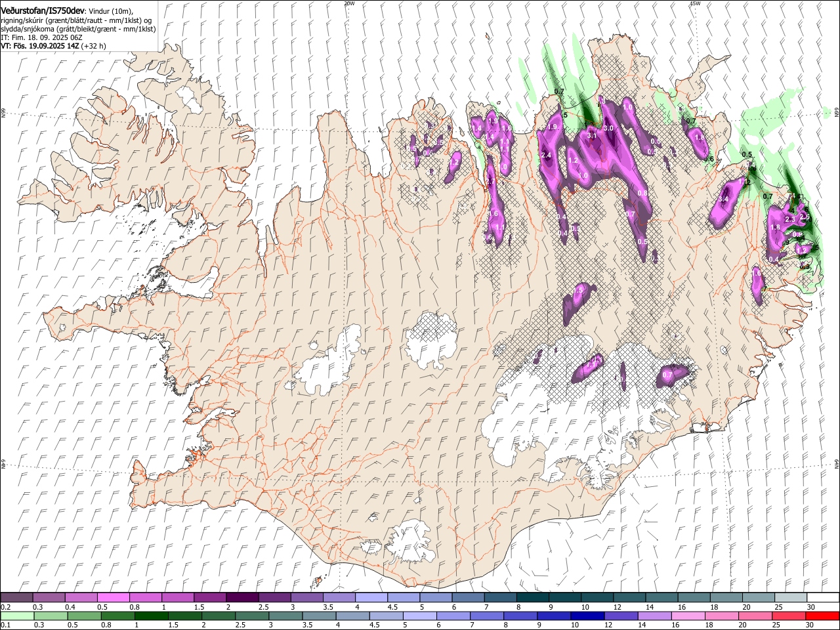Viewport: 840px width, 630px height.
Task: Pick the light pink swatch at 16 in lower scale
Action: (687, 616)
